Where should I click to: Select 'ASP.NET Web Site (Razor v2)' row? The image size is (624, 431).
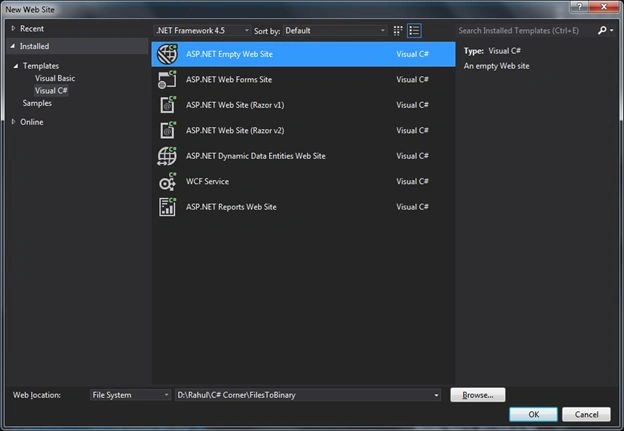(303, 131)
